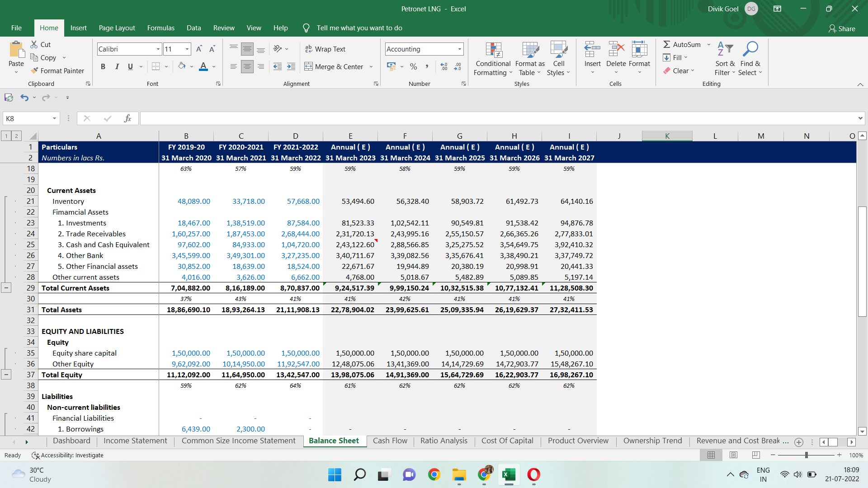Viewport: 868px width, 488px height.
Task: Switch to Page Layout view in status bar
Action: (x=733, y=455)
